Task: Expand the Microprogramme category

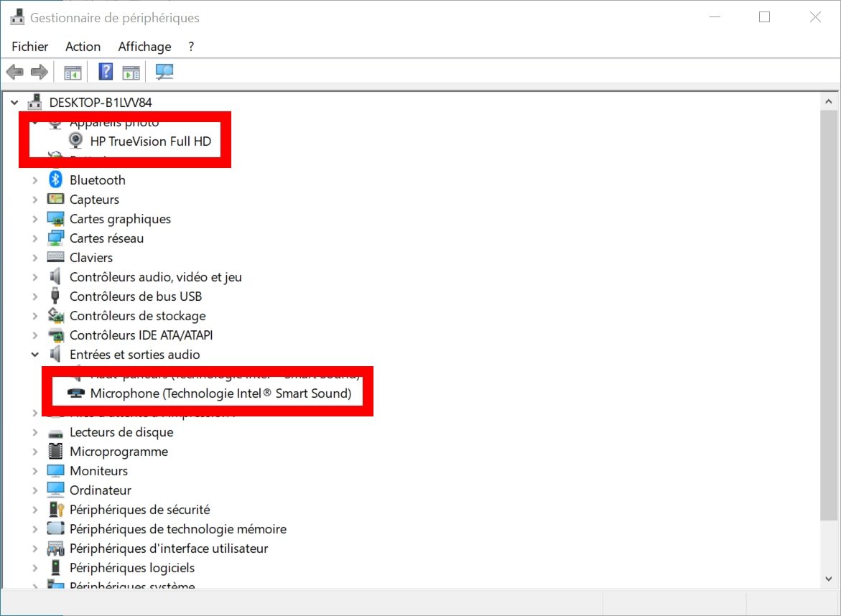Action: tap(35, 452)
